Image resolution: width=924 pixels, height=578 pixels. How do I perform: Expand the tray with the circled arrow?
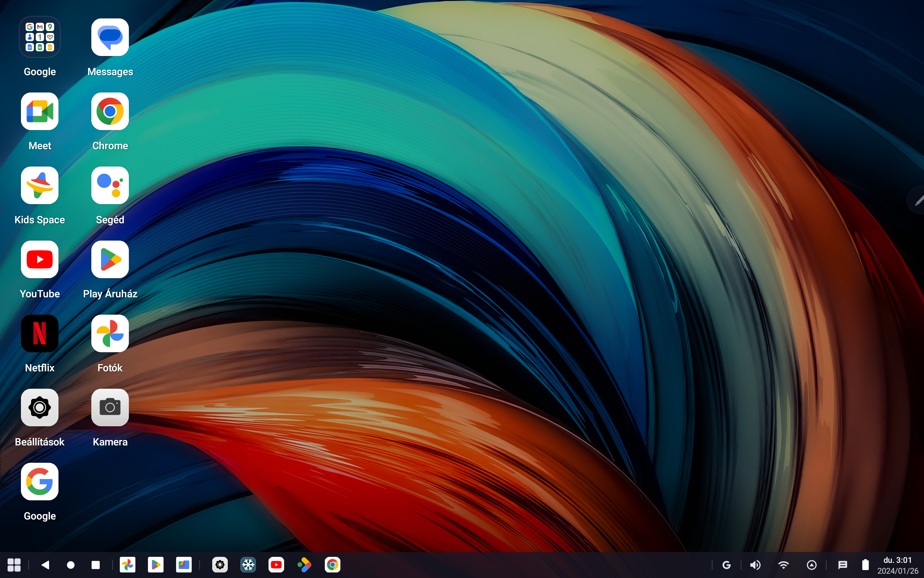click(812, 565)
